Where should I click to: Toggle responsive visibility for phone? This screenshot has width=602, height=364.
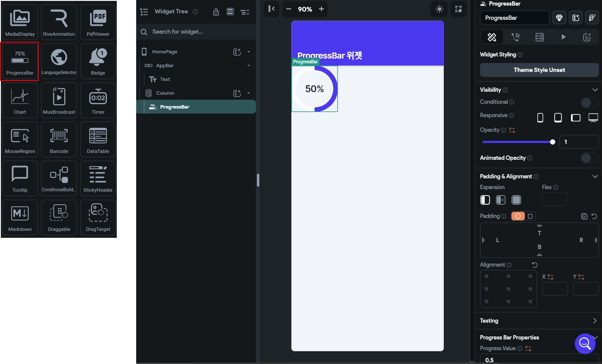click(540, 118)
